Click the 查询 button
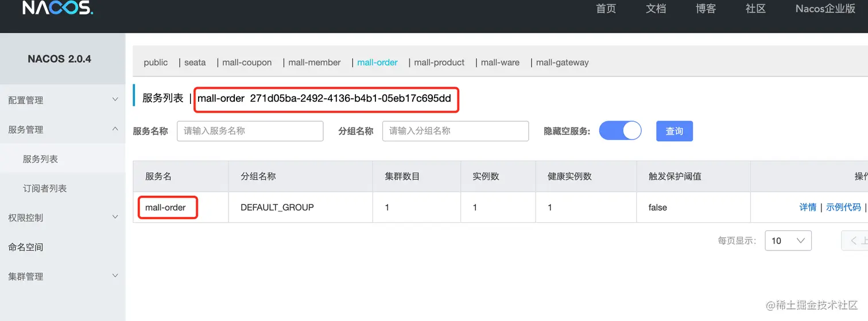Image resolution: width=868 pixels, height=321 pixels. coord(675,131)
